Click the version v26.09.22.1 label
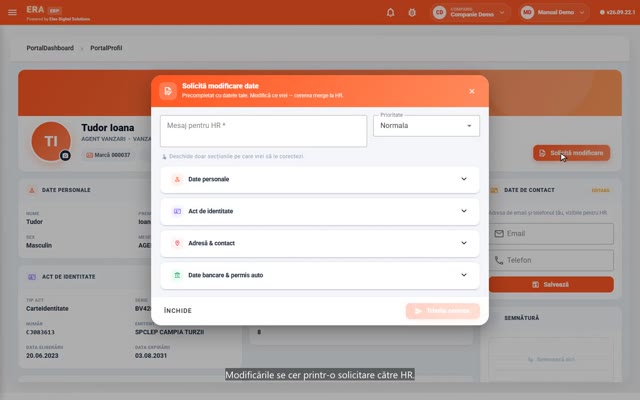This screenshot has width=640, height=400. (618, 12)
